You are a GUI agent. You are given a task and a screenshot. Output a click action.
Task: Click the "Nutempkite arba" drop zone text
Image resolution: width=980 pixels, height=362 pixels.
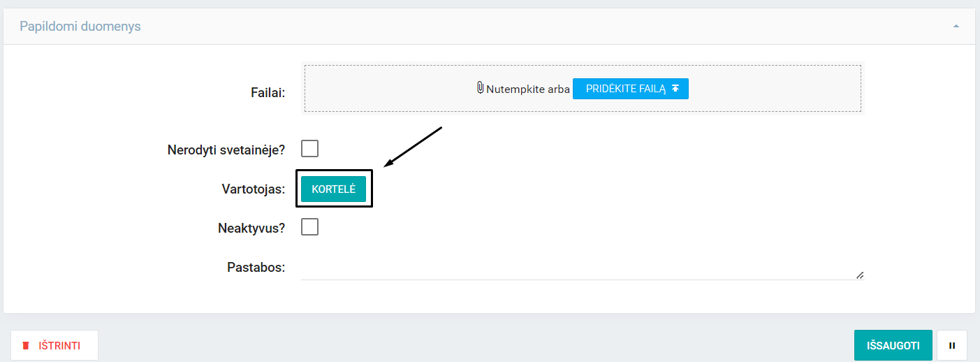point(528,89)
